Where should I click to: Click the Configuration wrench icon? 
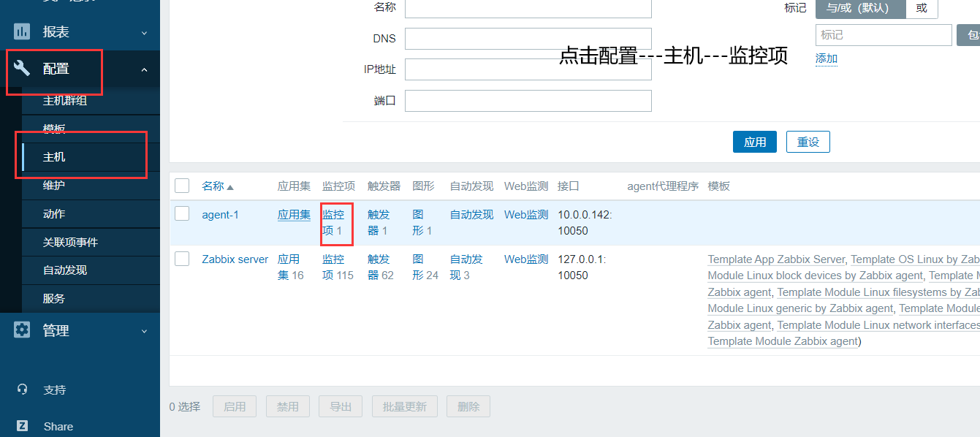[22, 69]
